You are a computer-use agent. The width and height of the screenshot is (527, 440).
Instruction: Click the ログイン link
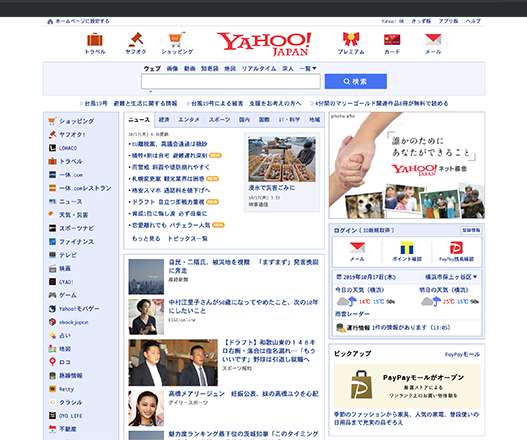pos(345,230)
